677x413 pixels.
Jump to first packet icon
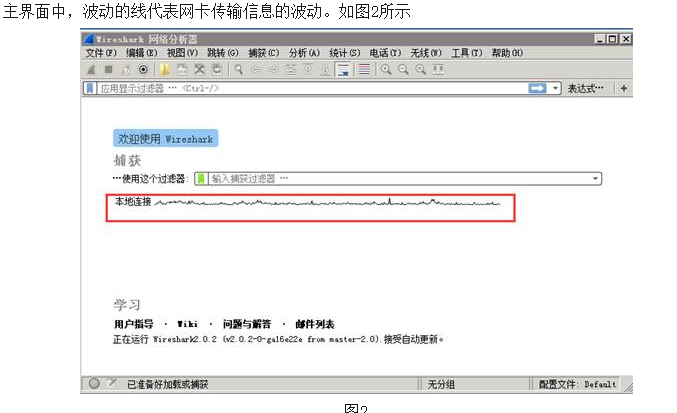pos(308,69)
